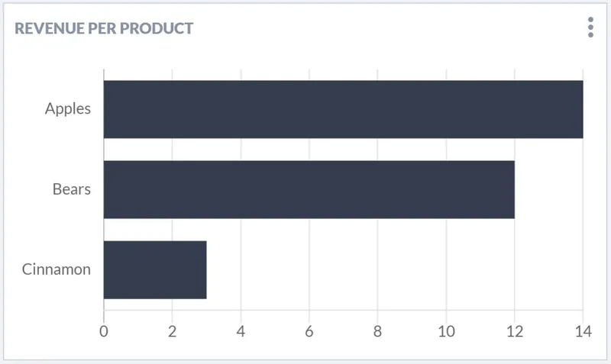This screenshot has width=611, height=364.
Task: Select the 10 axis tick label
Action: (x=446, y=331)
